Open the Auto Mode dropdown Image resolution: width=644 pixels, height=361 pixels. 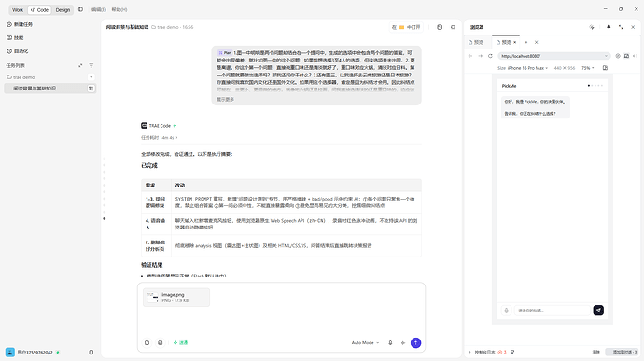365,343
